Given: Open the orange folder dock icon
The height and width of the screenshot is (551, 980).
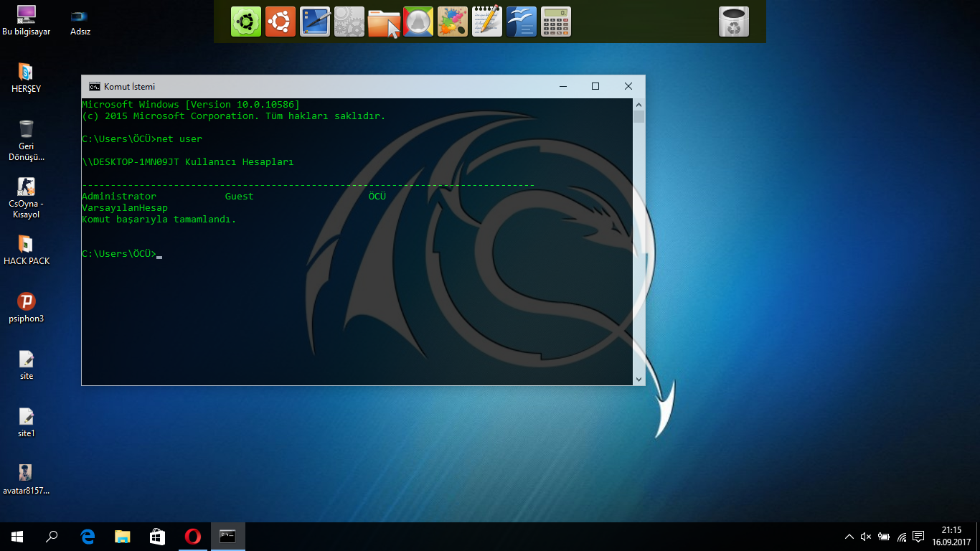Looking at the screenshot, I should click(x=384, y=22).
